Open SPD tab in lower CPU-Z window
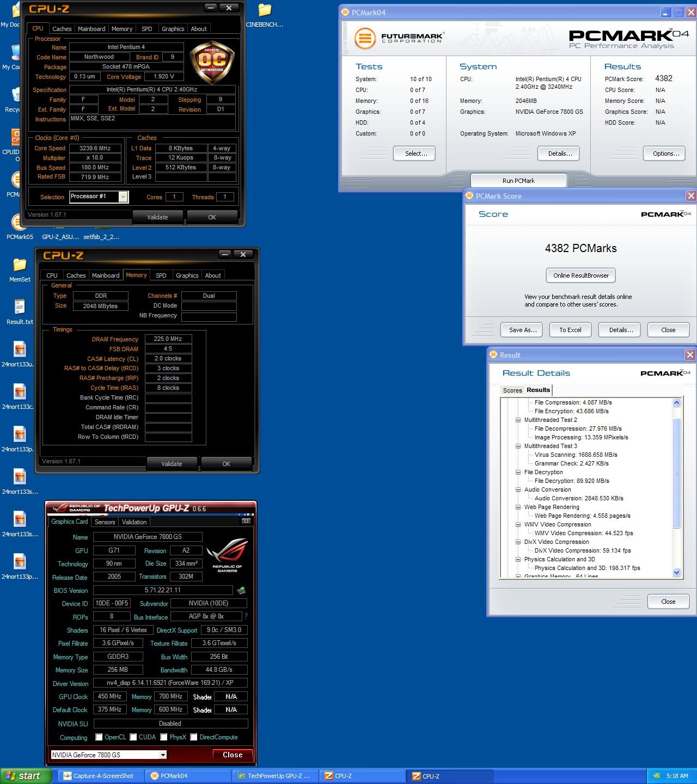 [x=161, y=275]
